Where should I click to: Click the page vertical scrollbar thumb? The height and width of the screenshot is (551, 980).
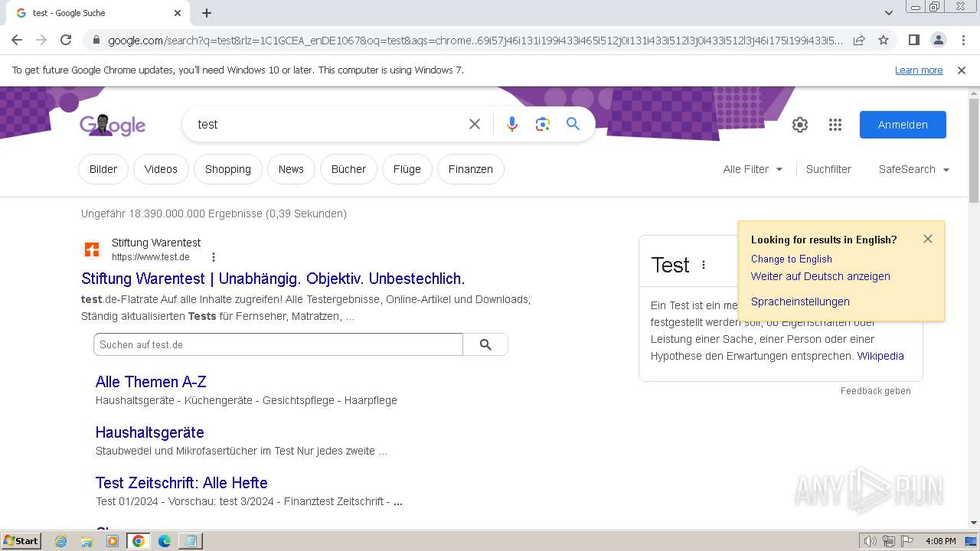coord(974,150)
